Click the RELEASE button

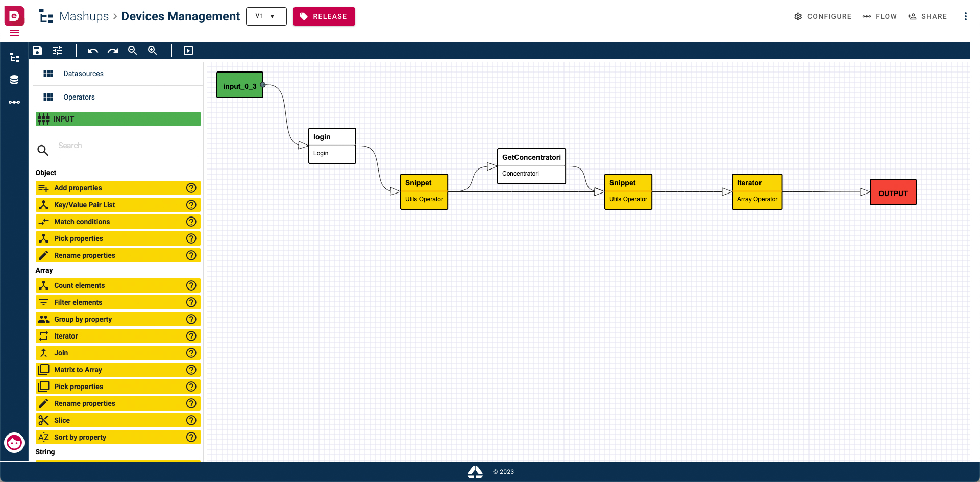324,16
